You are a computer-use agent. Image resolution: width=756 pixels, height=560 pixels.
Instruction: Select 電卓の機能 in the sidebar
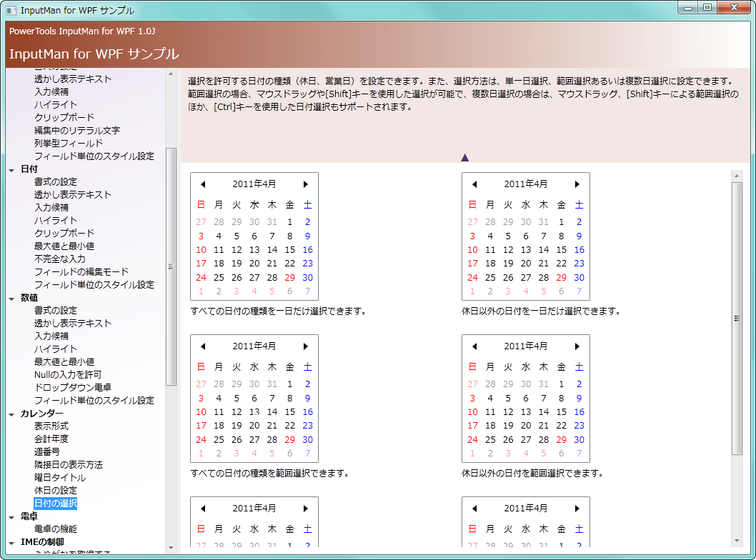(55, 529)
